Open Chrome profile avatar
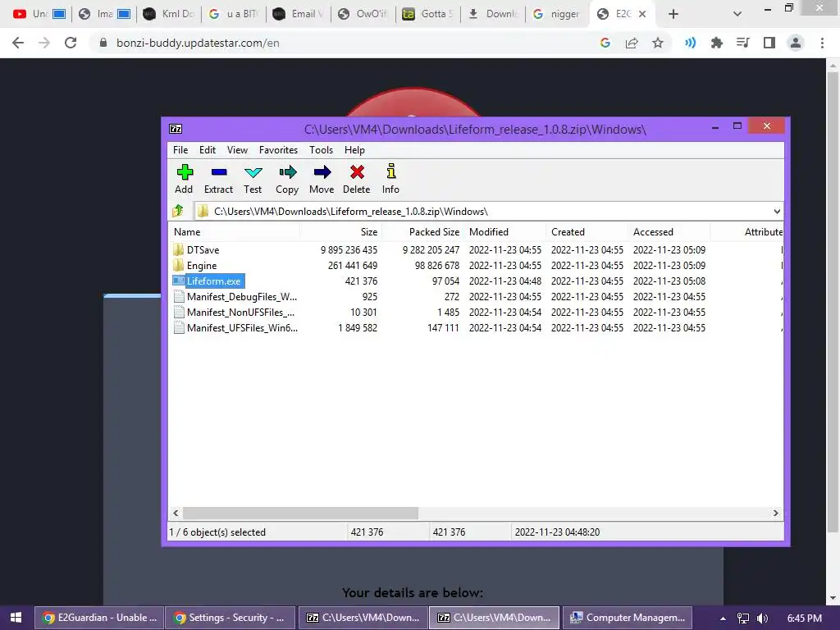840x630 pixels. coord(796,43)
